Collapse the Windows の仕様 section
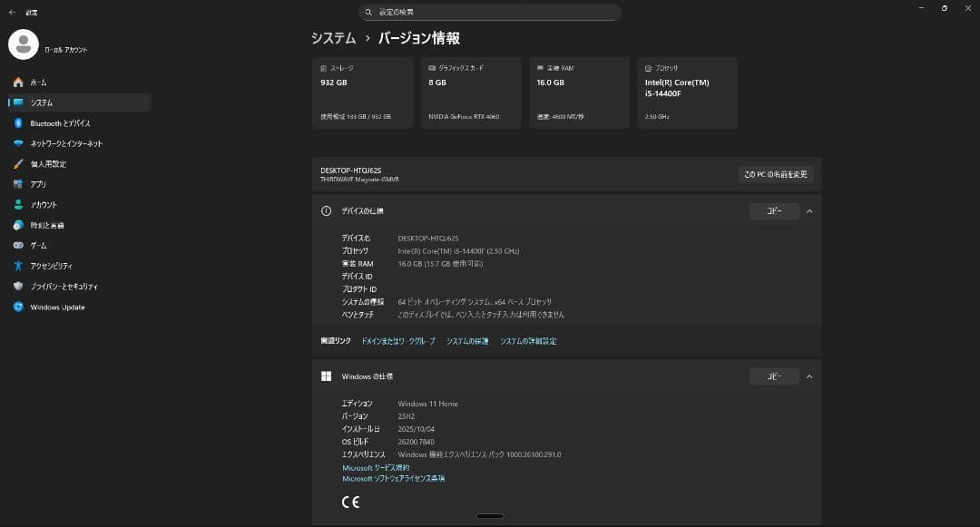Screen dimensions: 980x527 pos(809,376)
